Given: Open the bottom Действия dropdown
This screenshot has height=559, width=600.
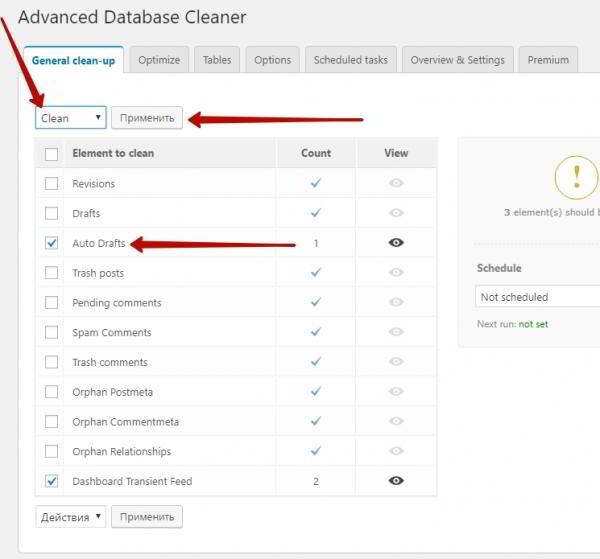Looking at the screenshot, I should 70,517.
